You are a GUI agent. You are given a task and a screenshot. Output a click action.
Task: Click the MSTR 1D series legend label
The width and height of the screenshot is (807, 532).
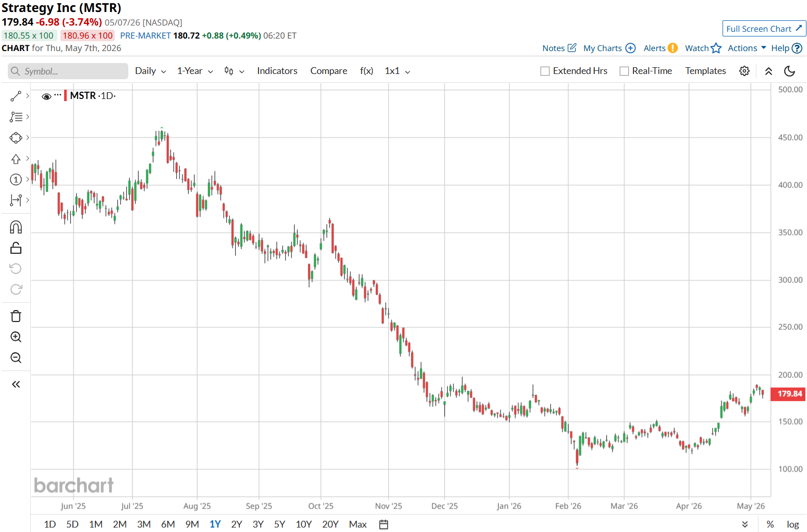pos(93,96)
